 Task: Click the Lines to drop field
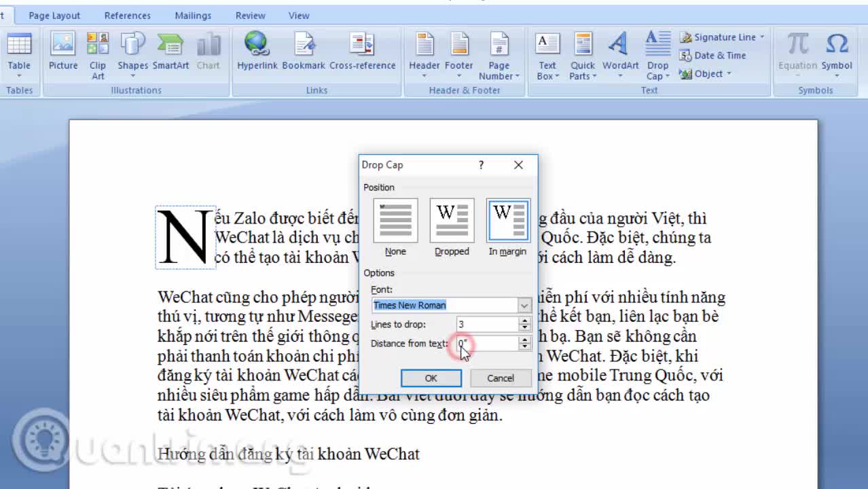tap(487, 325)
